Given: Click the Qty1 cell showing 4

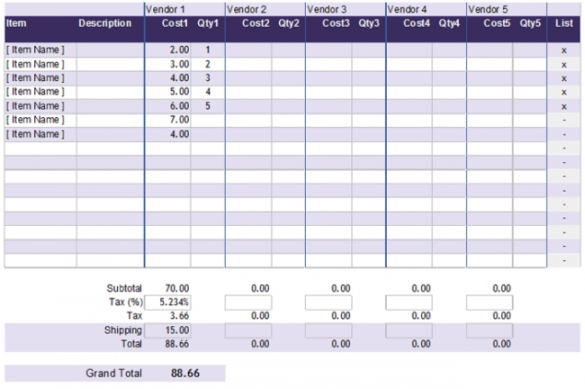Looking at the screenshot, I should tap(208, 92).
